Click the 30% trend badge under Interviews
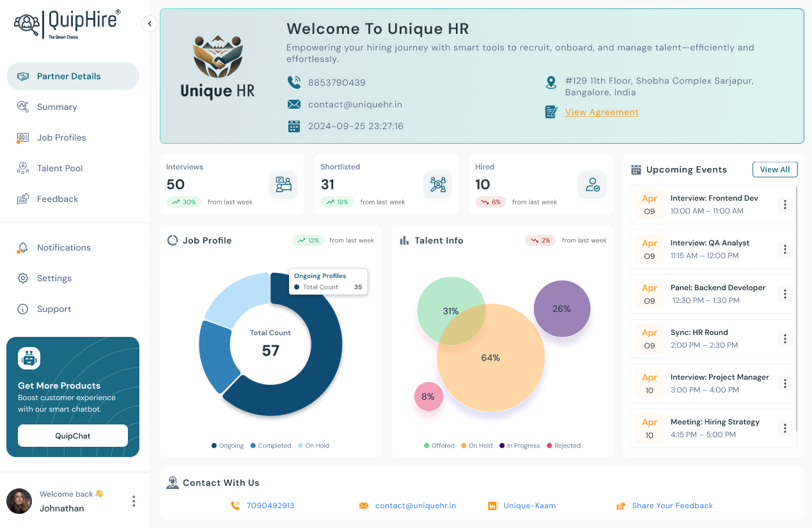The image size is (812, 528). pos(183,202)
